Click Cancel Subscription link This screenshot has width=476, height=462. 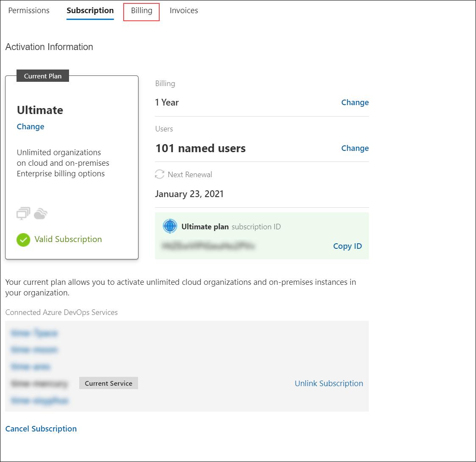(41, 429)
